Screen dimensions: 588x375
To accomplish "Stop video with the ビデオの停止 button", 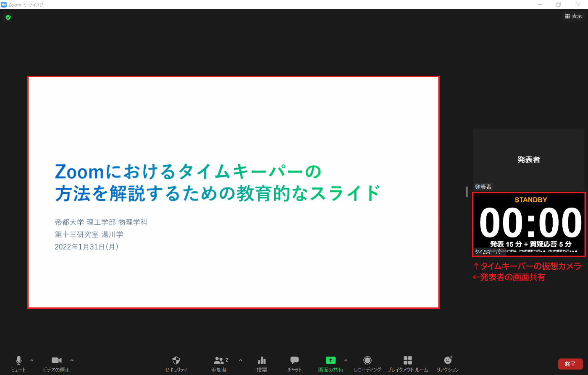I will pos(56,364).
